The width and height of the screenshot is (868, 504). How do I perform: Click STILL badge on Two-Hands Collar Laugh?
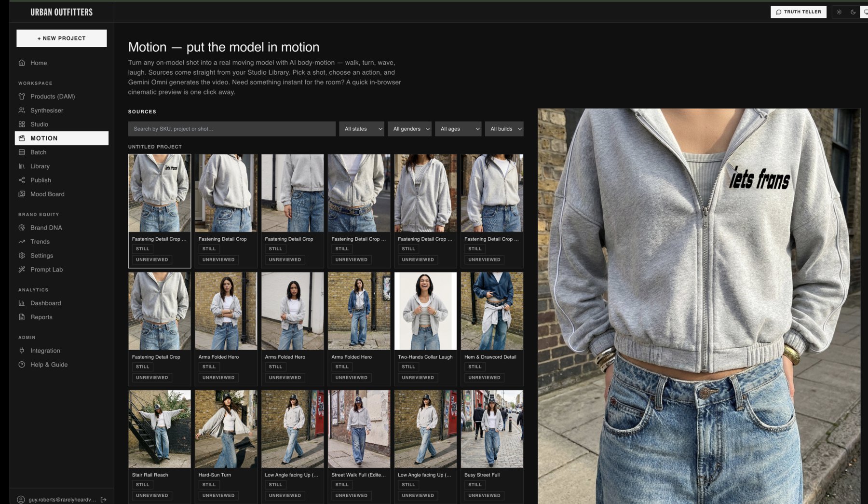click(x=408, y=367)
